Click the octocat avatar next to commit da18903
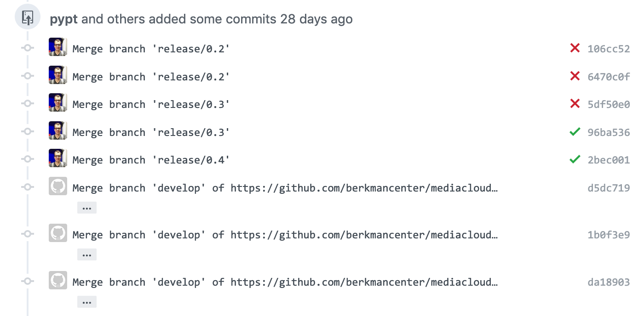Image resolution: width=644 pixels, height=316 pixels. pyautogui.click(x=57, y=280)
